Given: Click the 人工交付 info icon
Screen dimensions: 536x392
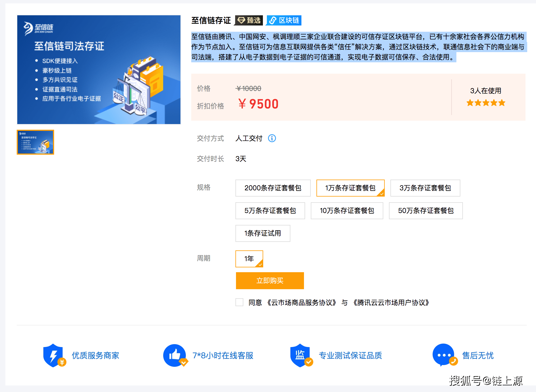Looking at the screenshot, I should (x=272, y=138).
